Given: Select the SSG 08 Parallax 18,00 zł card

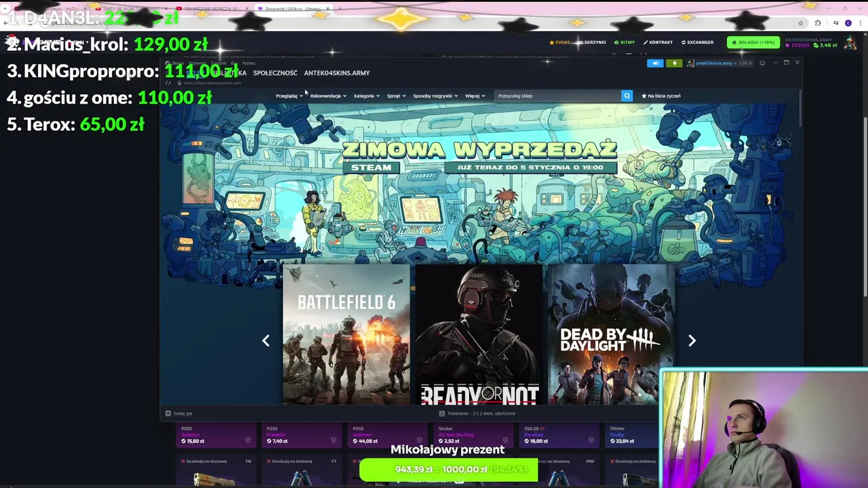Looking at the screenshot, I should click(x=560, y=434).
